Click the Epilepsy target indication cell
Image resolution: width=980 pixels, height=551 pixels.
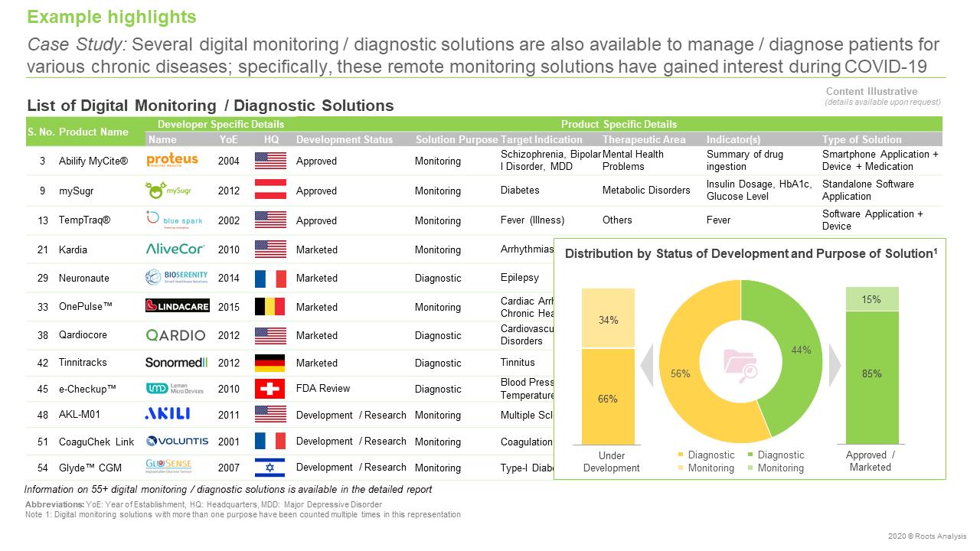point(520,278)
